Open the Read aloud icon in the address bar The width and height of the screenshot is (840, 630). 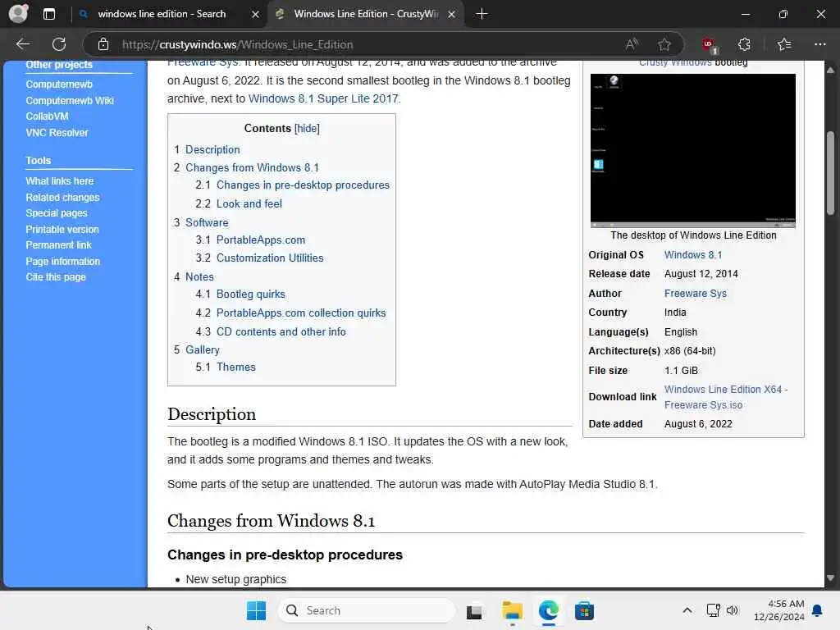pos(632,44)
